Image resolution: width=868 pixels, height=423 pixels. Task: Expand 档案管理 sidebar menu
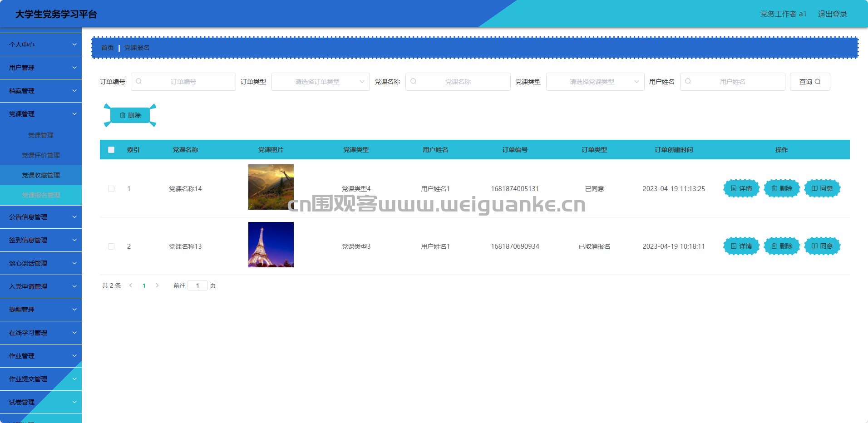click(x=41, y=91)
